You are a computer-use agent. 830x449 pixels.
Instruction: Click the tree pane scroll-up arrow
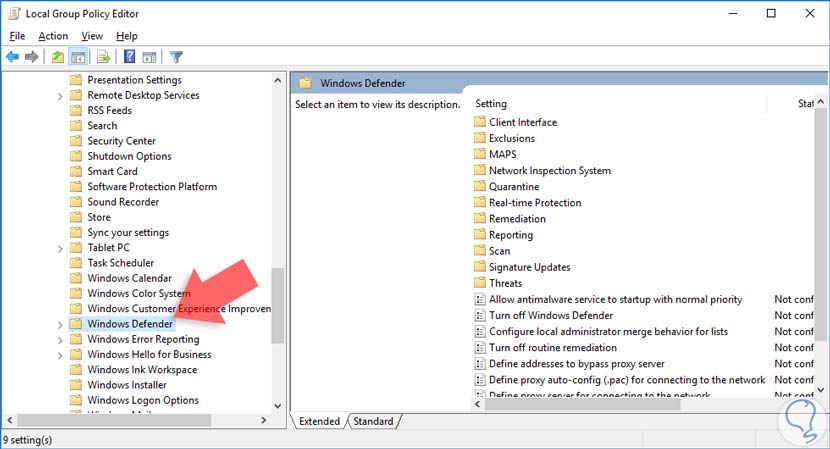(x=277, y=80)
